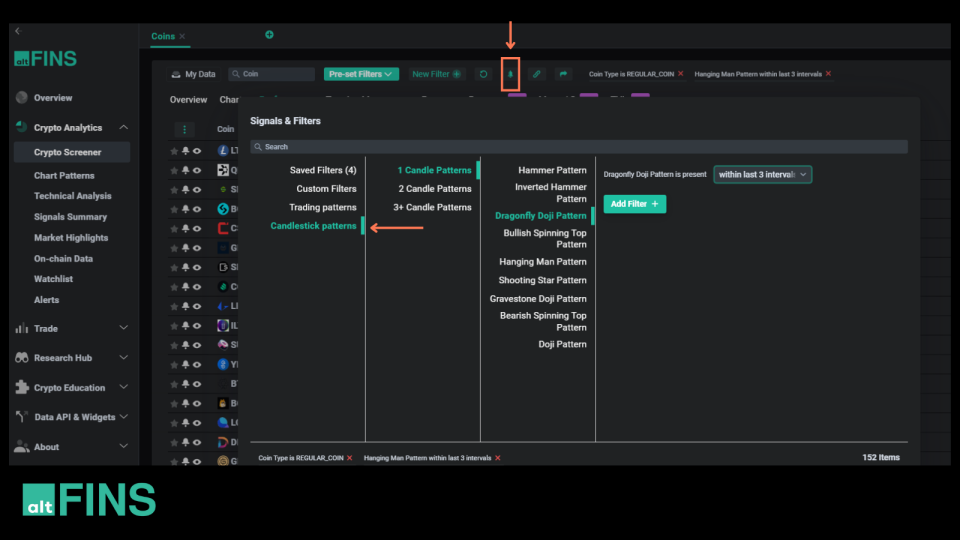Open Chart Patterns in the sidebar
The width and height of the screenshot is (960, 540).
64,176
